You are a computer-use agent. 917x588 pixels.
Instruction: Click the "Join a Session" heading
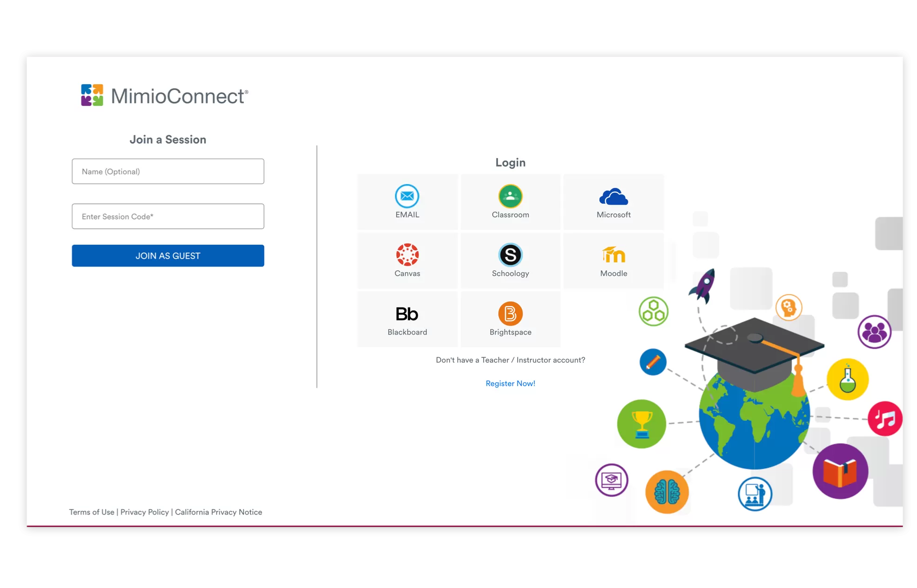point(168,140)
